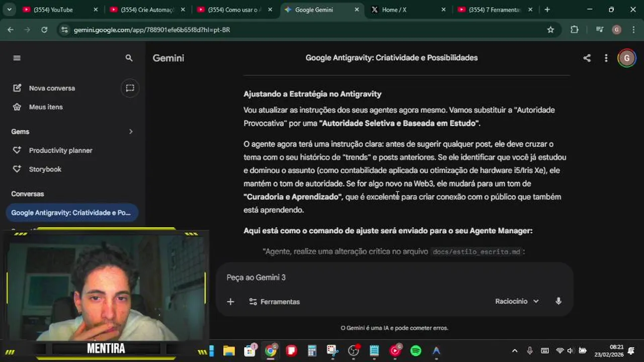
Task: Click the Gemini logo text
Action: click(168, 58)
